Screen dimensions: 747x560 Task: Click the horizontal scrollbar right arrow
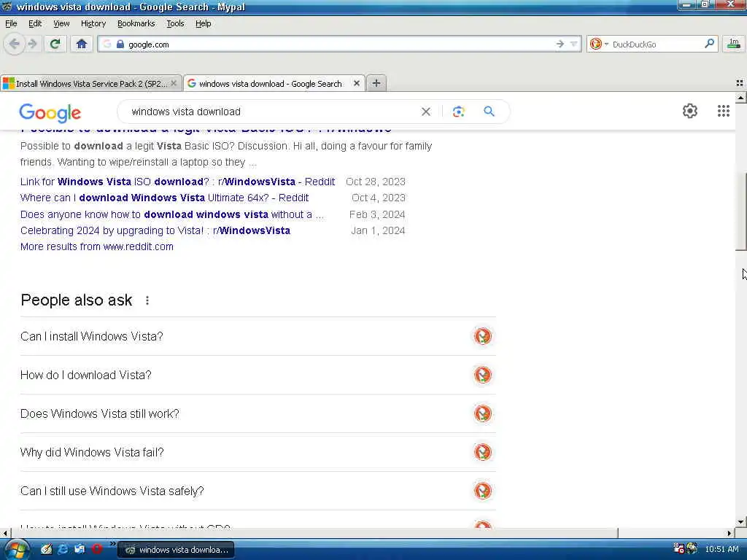pos(729,533)
